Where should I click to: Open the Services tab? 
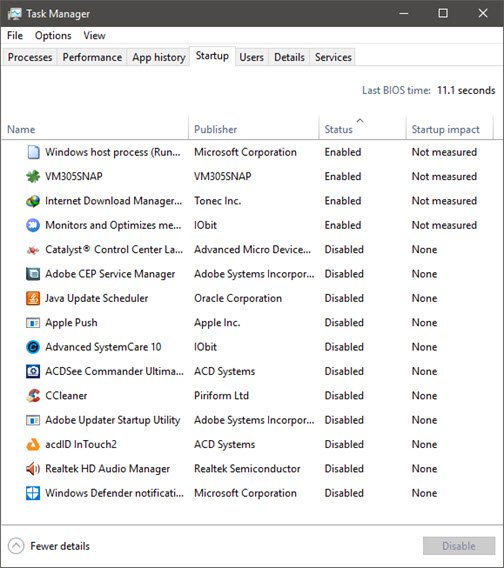tap(333, 57)
